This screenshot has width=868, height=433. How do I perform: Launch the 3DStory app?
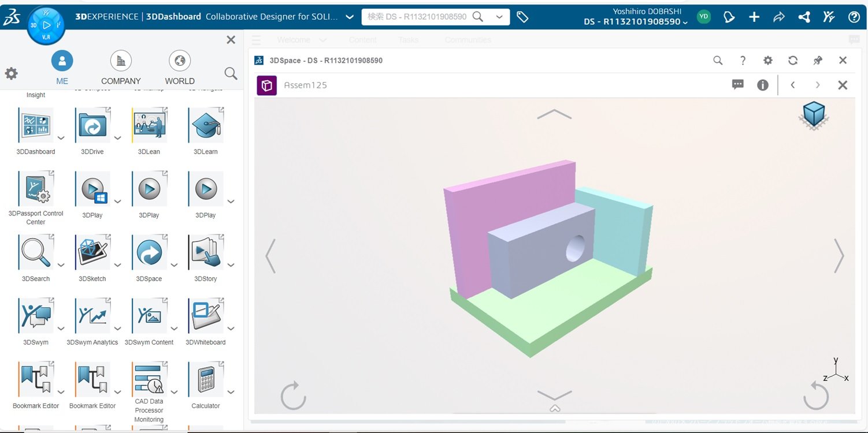coord(206,252)
